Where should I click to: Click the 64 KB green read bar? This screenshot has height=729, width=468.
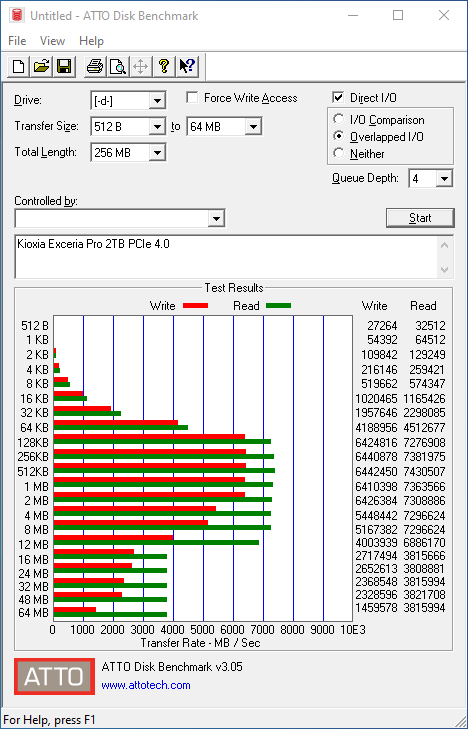(x=121, y=427)
